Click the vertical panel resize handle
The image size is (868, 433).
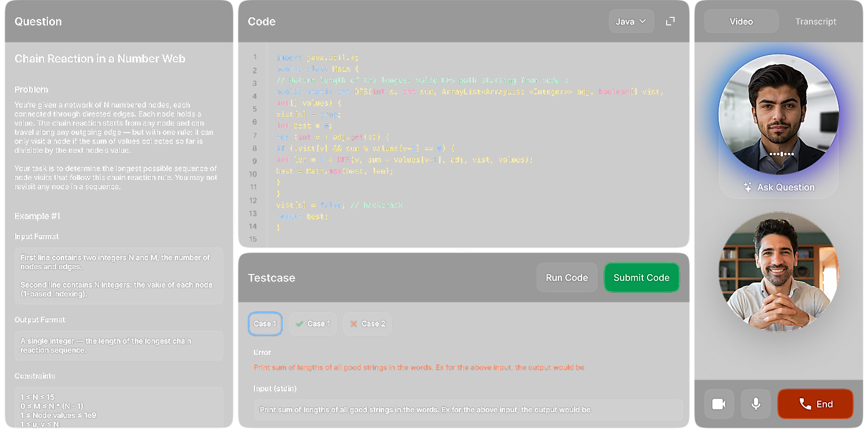pos(236,216)
